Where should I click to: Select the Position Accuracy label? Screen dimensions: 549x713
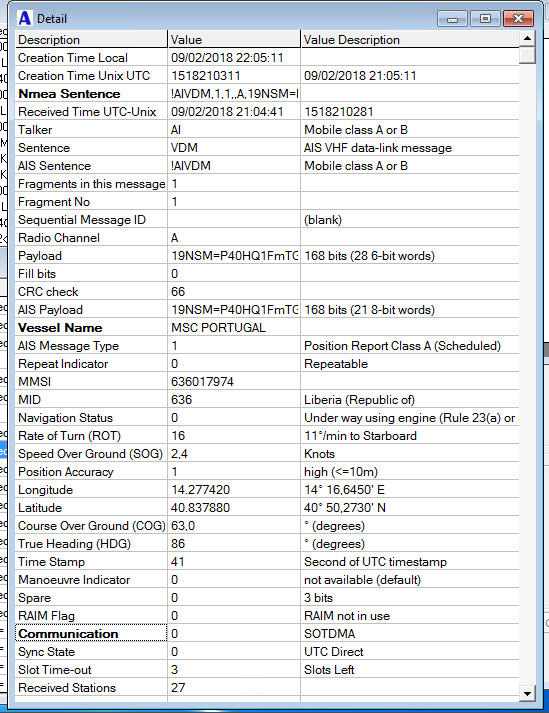pyautogui.click(x=65, y=472)
